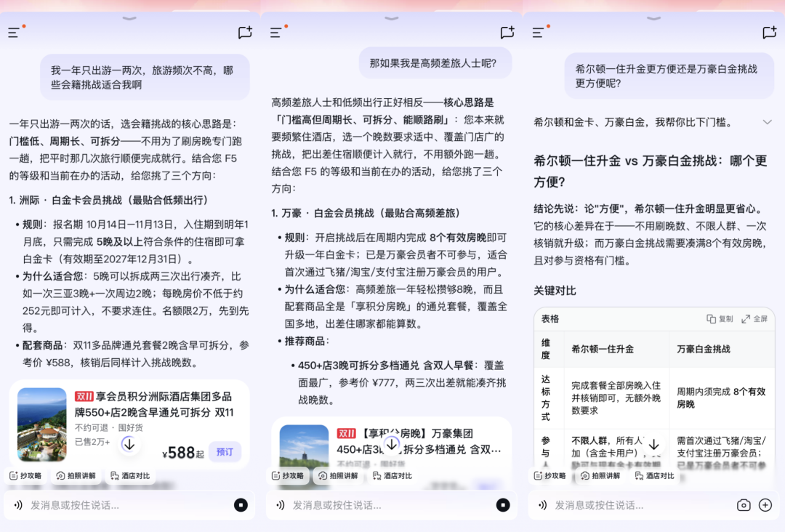Tap the 拍照讲解 chip in the 高频差旅人士 chat screen
Screen dimensions: 785x532
coord(339,476)
